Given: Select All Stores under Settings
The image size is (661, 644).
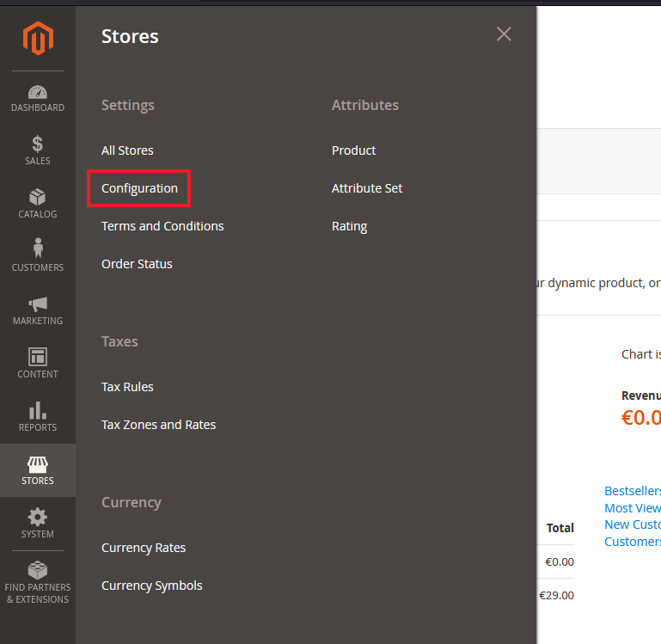Looking at the screenshot, I should [127, 150].
